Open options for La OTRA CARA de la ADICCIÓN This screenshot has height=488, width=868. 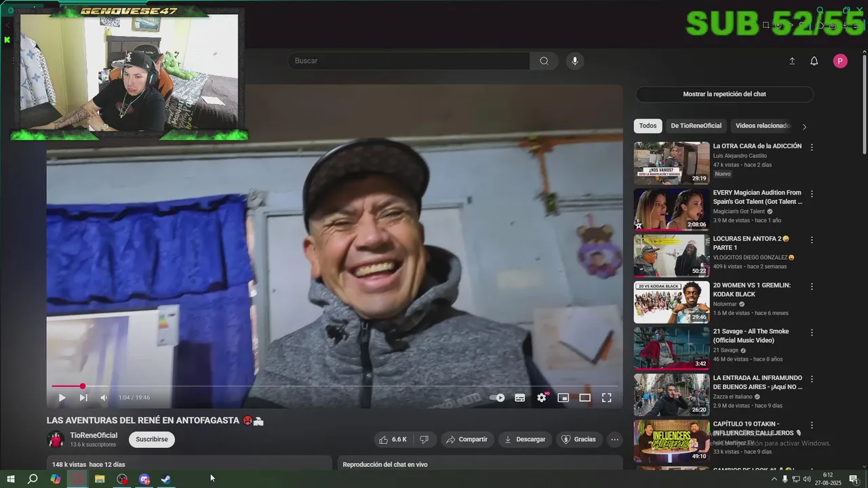[x=812, y=147]
